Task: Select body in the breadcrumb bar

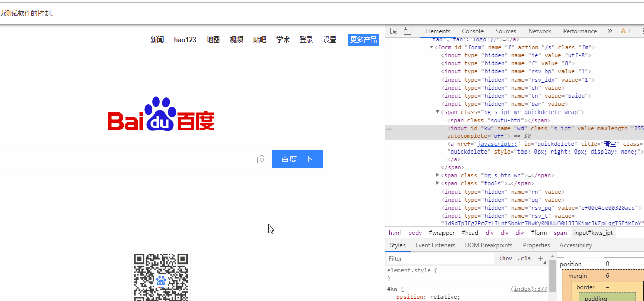Action: (x=415, y=233)
